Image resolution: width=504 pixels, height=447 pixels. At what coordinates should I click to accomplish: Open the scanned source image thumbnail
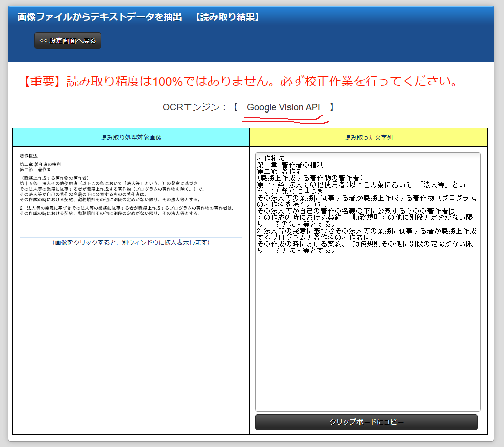click(131, 185)
